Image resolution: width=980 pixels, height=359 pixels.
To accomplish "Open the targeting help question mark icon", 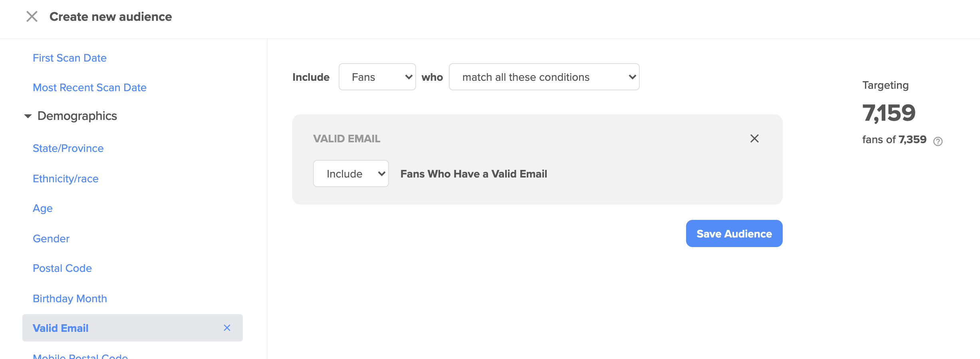I will (x=938, y=141).
